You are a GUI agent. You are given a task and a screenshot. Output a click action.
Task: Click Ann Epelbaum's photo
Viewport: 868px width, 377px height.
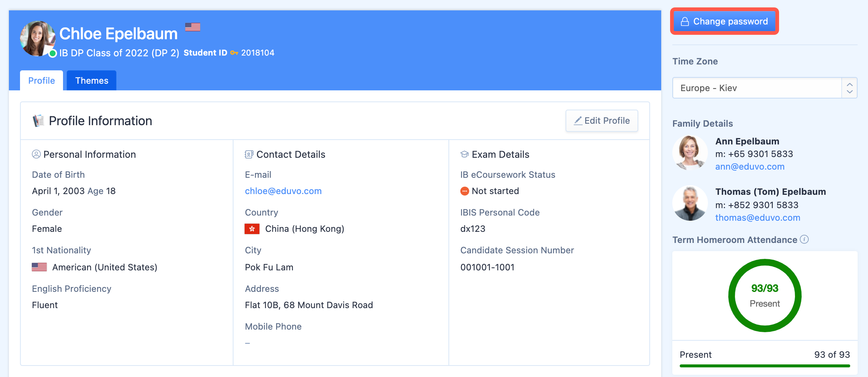(690, 153)
